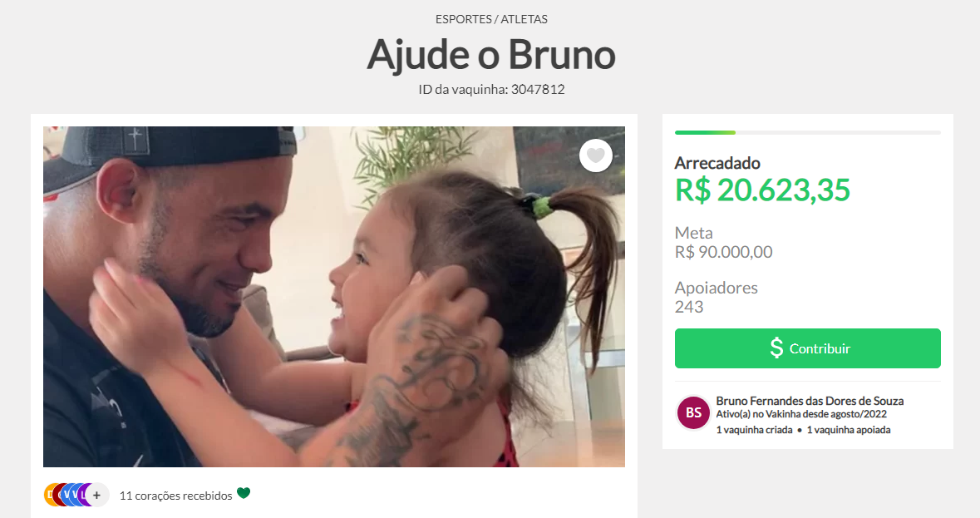The width and height of the screenshot is (980, 518).
Task: Click the 1 vaquinha apoiada label
Action: 848,430
